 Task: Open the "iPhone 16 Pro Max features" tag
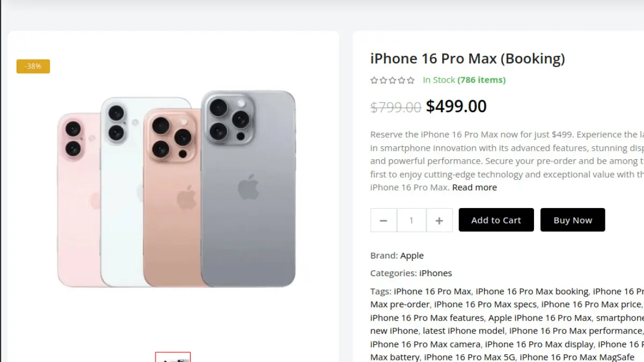click(x=427, y=317)
